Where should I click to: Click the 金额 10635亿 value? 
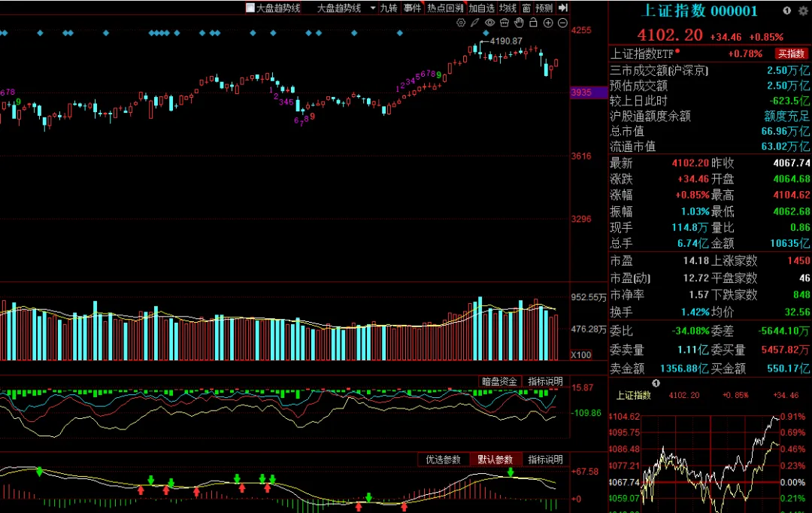click(x=789, y=244)
